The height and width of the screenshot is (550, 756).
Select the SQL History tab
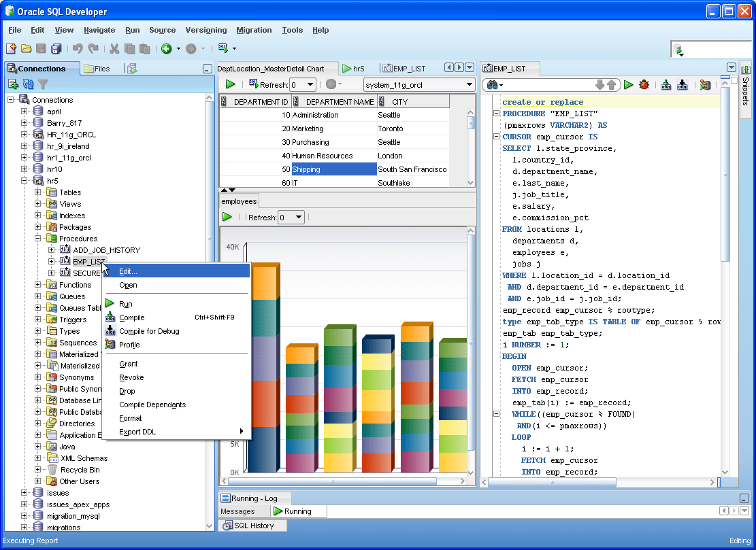click(x=252, y=526)
